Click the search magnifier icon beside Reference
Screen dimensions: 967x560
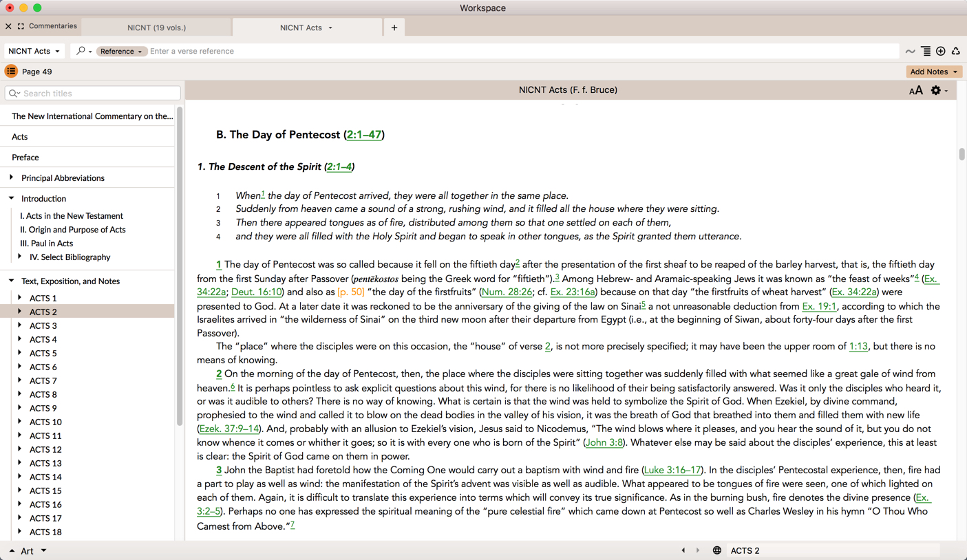tap(81, 51)
